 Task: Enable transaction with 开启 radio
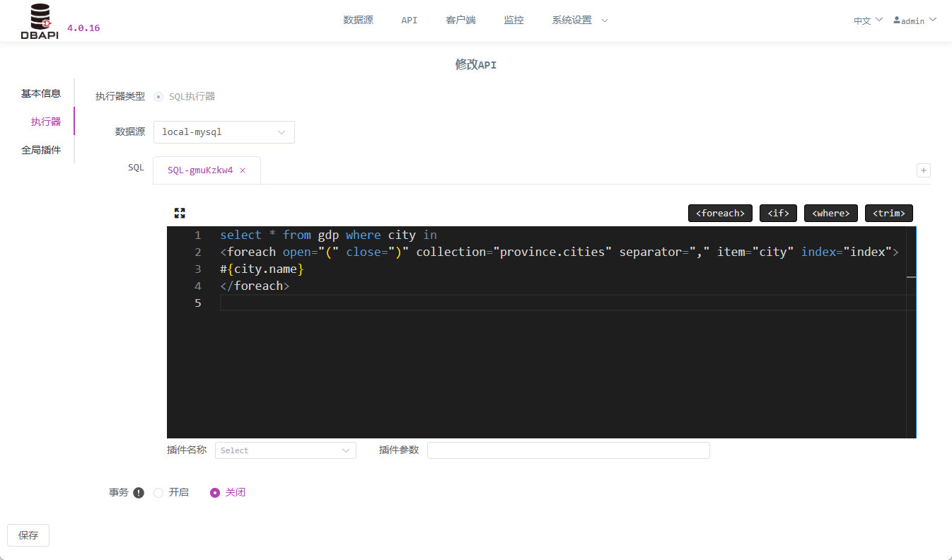coord(158,493)
